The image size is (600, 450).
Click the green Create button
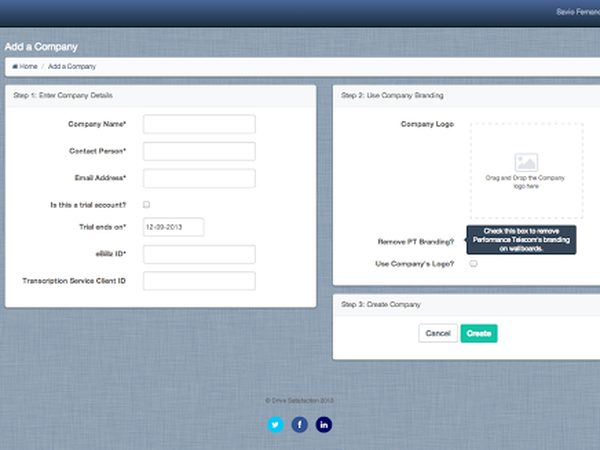pyautogui.click(x=479, y=333)
